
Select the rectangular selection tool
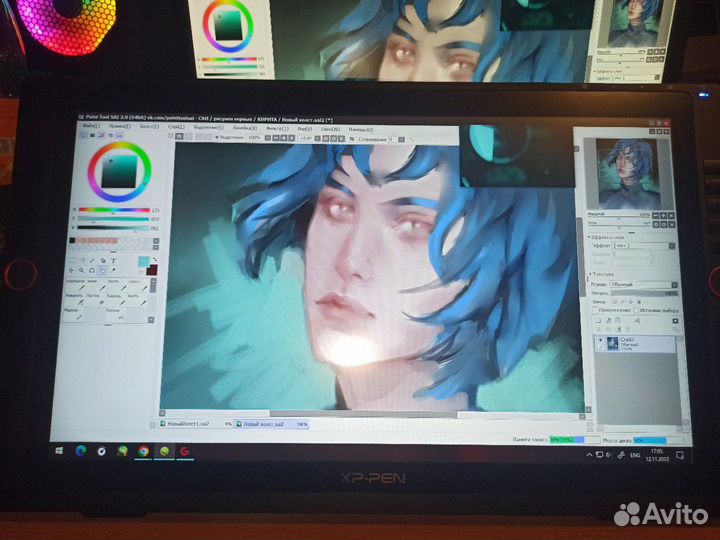(73, 261)
